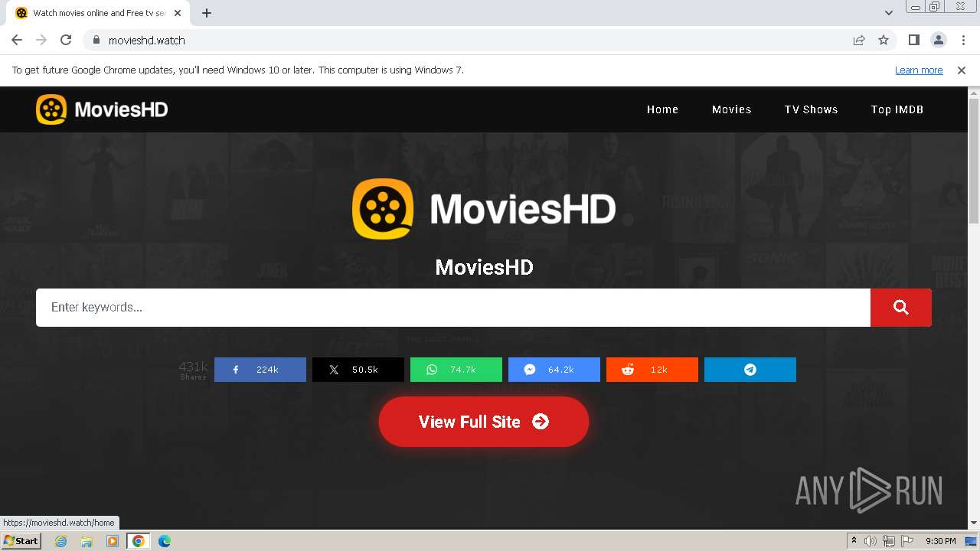Toggle Chrome side panel
This screenshot has height=551, width=980.
point(913,41)
